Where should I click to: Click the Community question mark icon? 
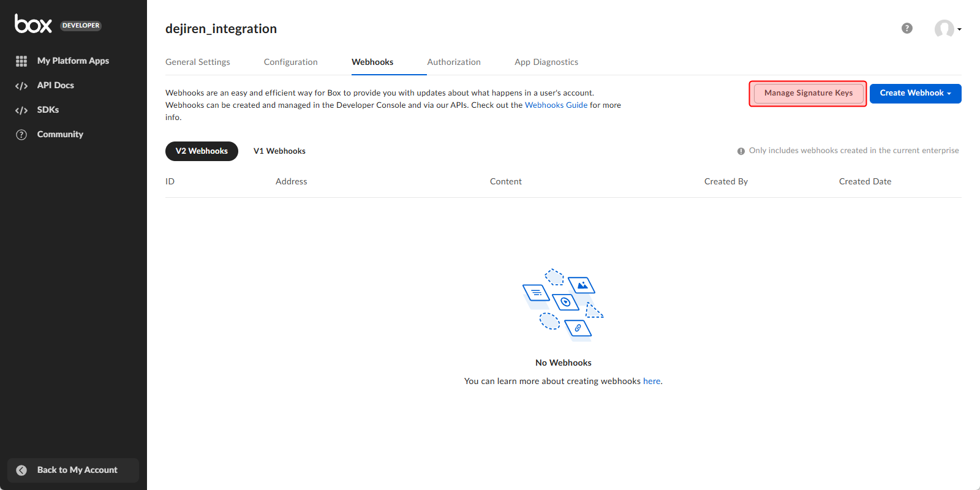click(x=21, y=135)
